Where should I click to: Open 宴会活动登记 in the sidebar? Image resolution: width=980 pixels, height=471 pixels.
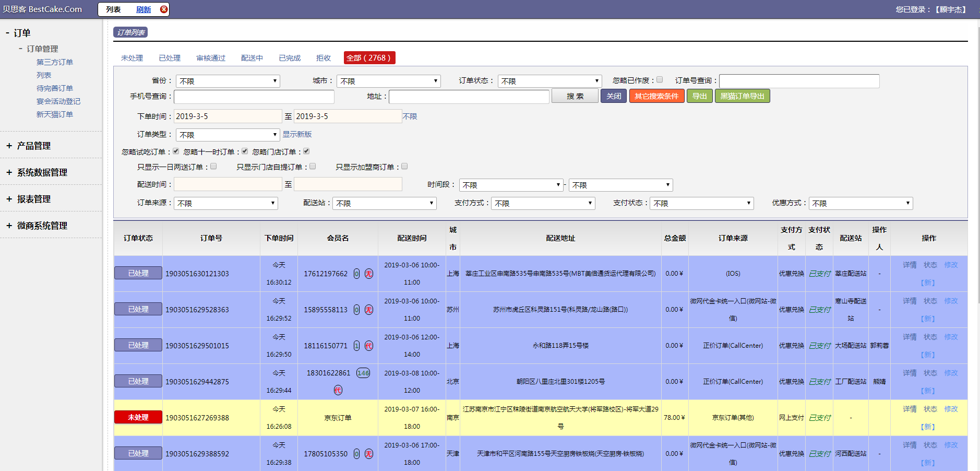click(x=58, y=101)
